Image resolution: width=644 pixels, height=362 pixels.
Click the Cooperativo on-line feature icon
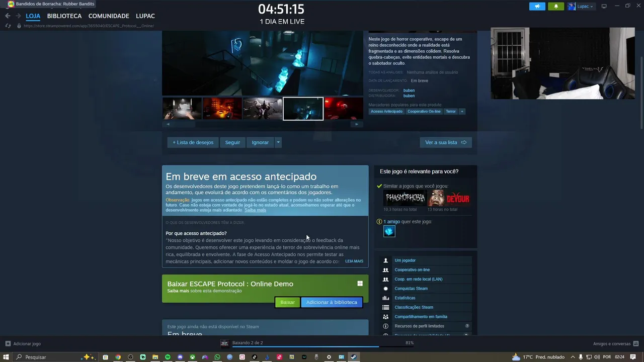pos(385,270)
